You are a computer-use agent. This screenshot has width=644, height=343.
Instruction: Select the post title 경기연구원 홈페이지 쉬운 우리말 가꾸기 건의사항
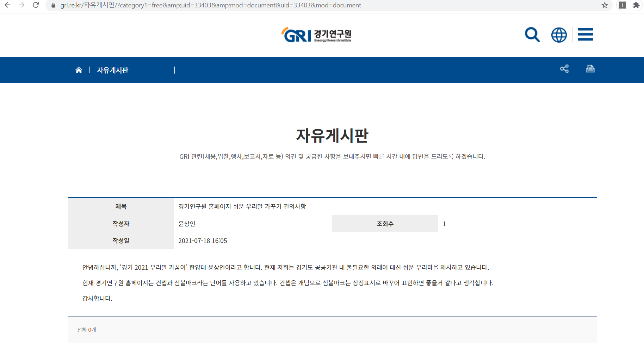[x=242, y=206]
